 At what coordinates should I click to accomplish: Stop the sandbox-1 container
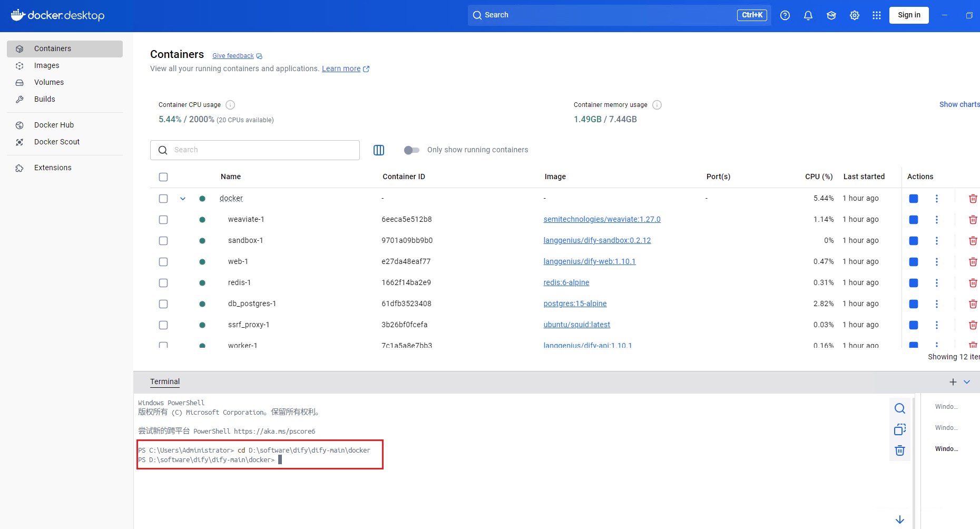point(914,241)
